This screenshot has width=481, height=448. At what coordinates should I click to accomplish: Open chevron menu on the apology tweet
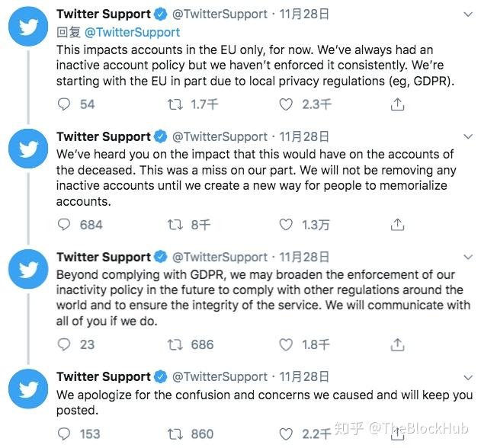click(x=468, y=377)
